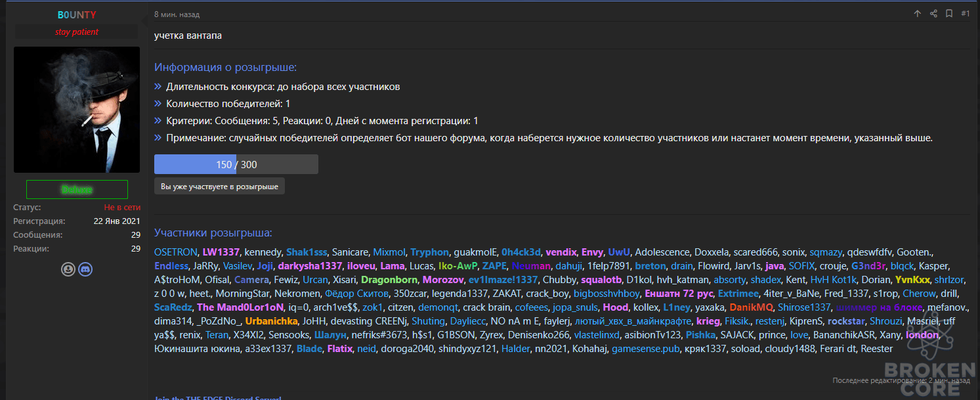Click the 150 / 300 giveaway progress bar
This screenshot has height=400, width=980.
coord(236,164)
